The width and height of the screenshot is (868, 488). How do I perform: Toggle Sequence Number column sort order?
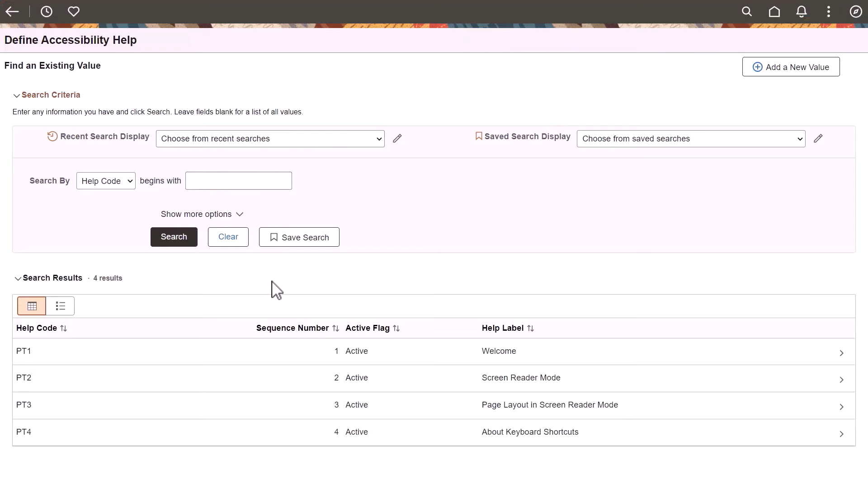coord(336,328)
